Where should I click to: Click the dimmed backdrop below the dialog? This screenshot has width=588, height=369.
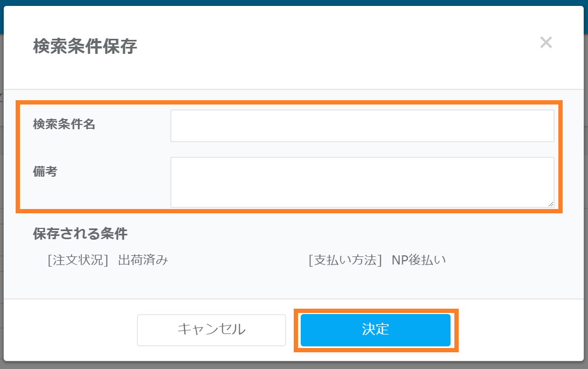coord(294,365)
